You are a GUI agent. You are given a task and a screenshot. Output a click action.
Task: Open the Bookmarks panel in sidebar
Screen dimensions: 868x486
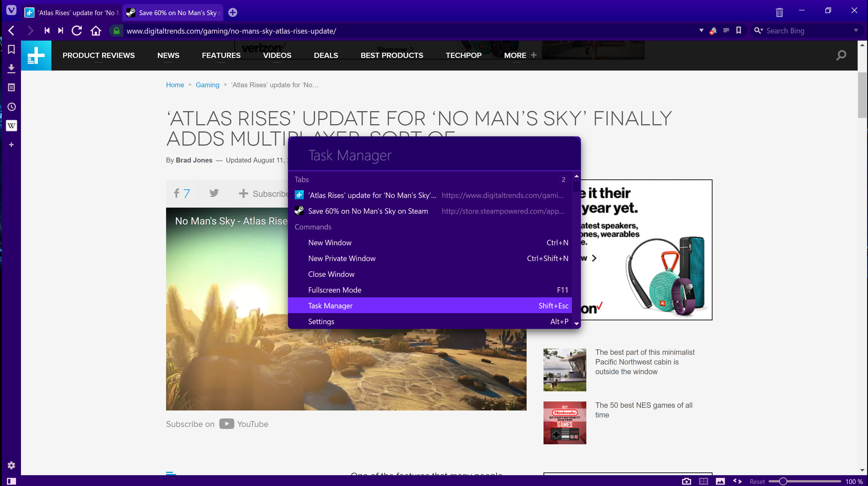11,49
